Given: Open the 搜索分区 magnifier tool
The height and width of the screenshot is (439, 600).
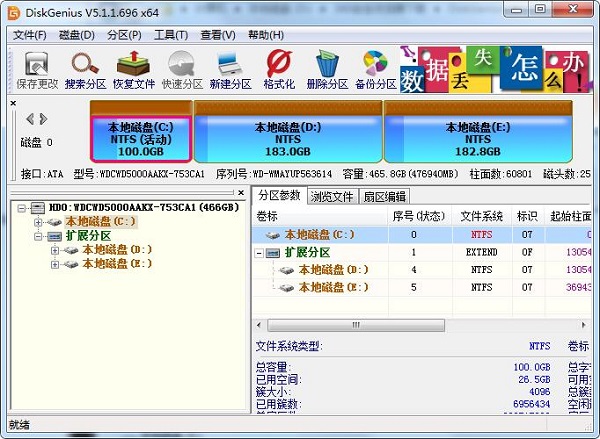Looking at the screenshot, I should (x=85, y=70).
